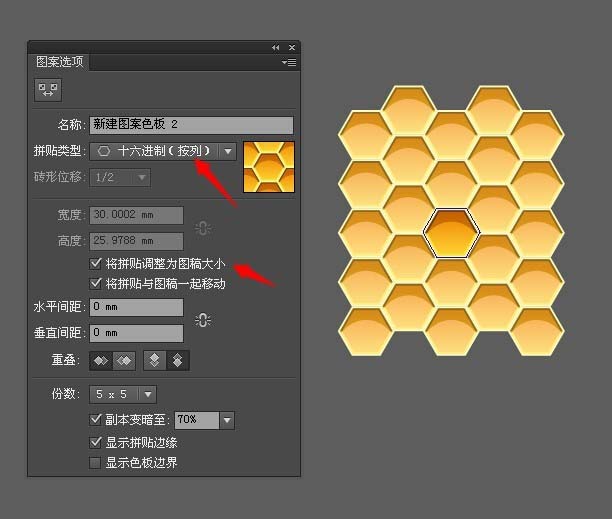Click the 垂直间距 vertical spacing field
This screenshot has height=519, width=612.
(136, 333)
